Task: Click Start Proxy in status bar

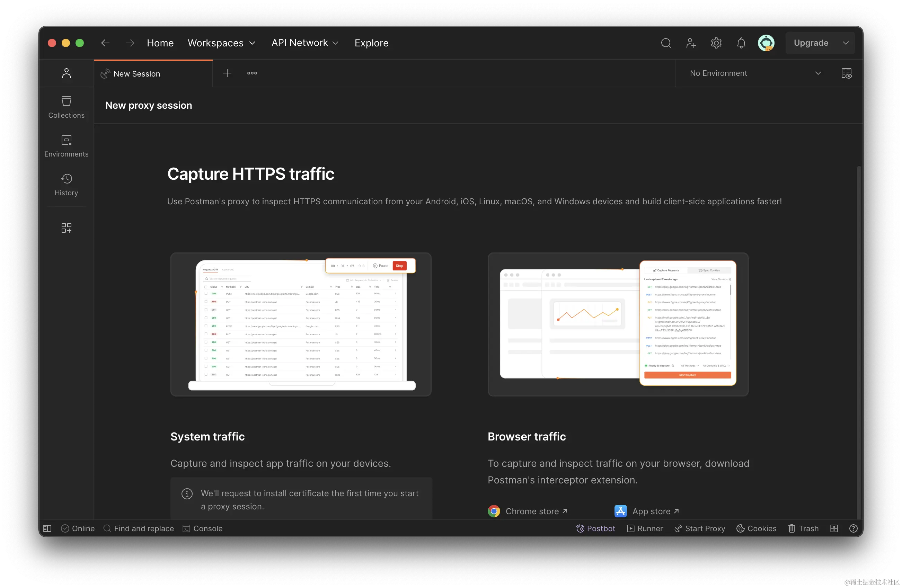Action: click(700, 528)
